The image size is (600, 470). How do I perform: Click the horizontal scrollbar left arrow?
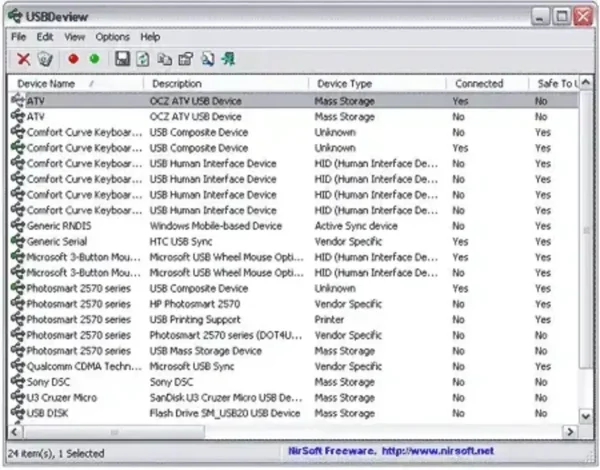[15, 432]
